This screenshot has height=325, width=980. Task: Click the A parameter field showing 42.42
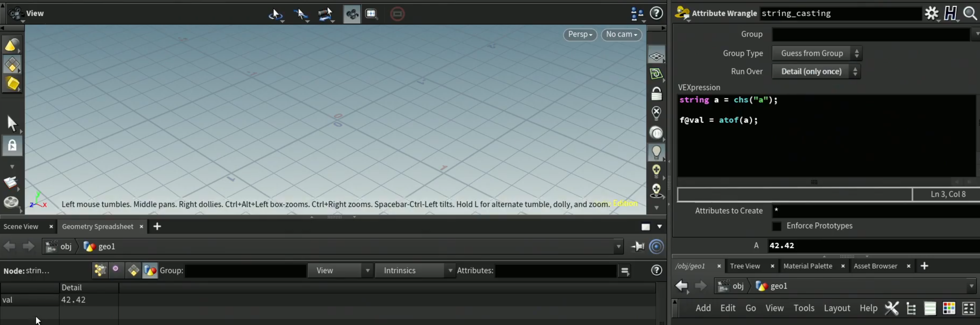coord(873,245)
